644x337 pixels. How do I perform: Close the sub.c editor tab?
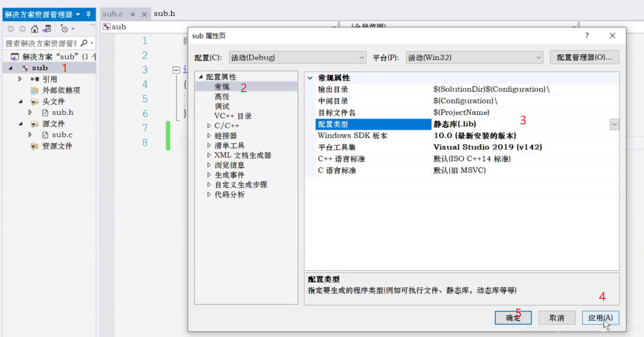pyautogui.click(x=144, y=14)
